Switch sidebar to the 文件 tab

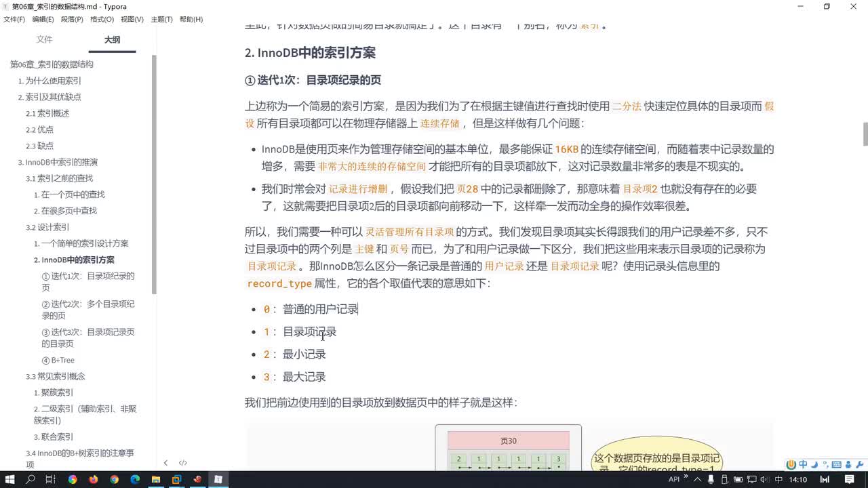[44, 39]
